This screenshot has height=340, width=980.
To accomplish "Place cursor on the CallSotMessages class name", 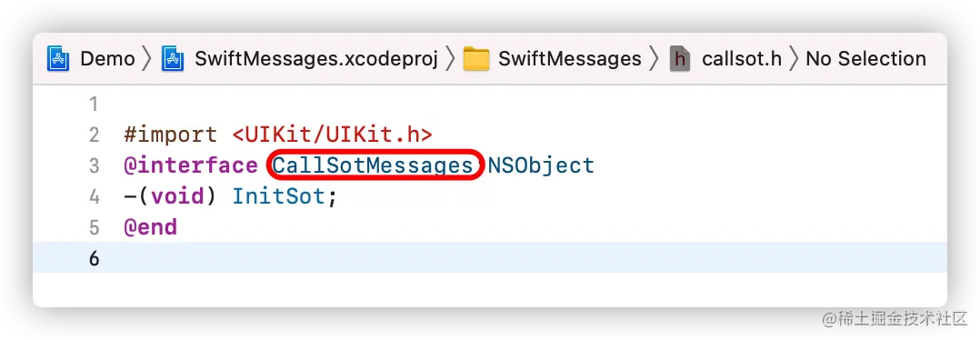I will (373, 165).
